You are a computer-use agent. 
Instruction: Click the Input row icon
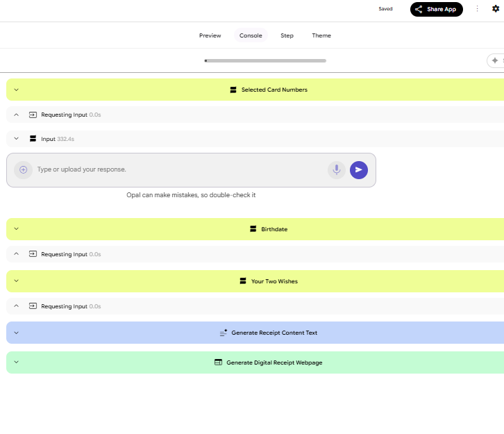point(33,139)
